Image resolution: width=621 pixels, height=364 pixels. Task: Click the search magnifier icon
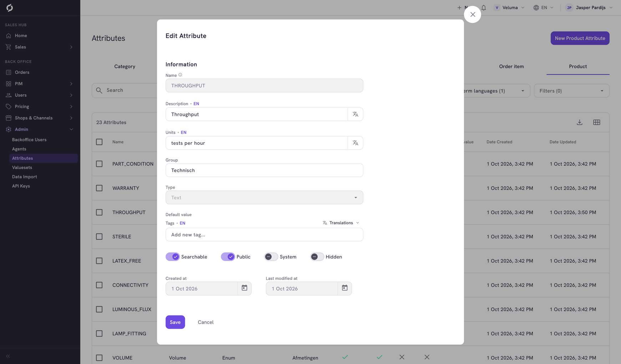(99, 91)
